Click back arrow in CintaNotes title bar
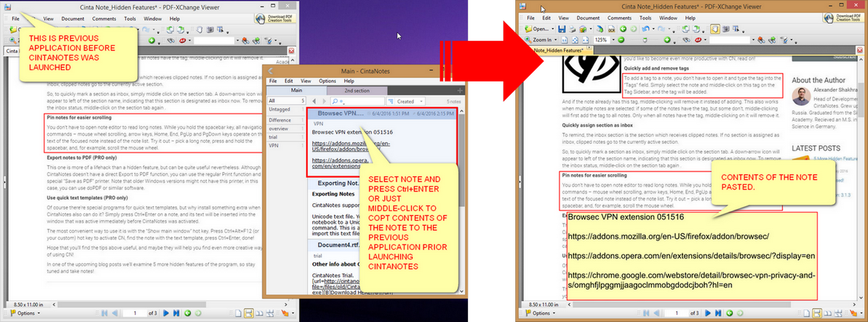 click(271, 71)
